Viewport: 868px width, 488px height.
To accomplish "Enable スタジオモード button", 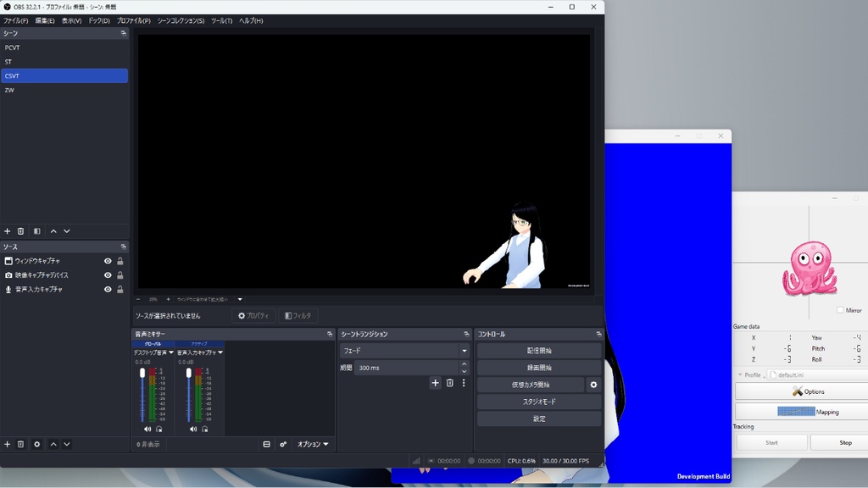I will [x=539, y=402].
